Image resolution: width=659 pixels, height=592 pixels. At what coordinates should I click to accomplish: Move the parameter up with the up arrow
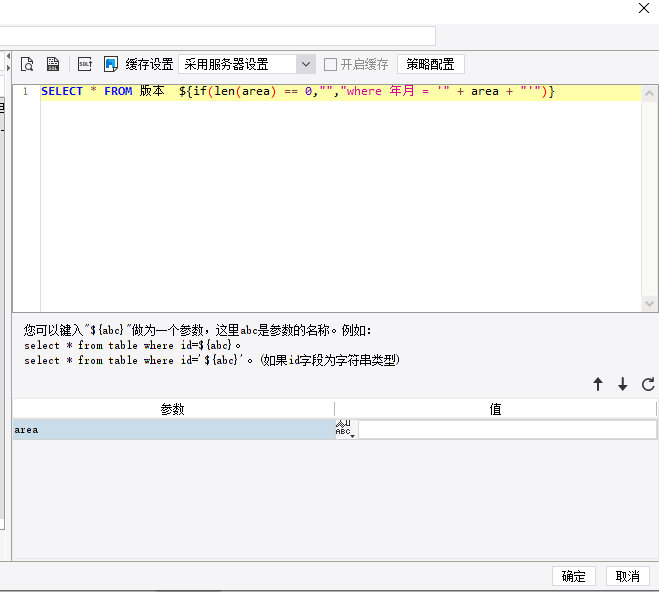pos(598,384)
